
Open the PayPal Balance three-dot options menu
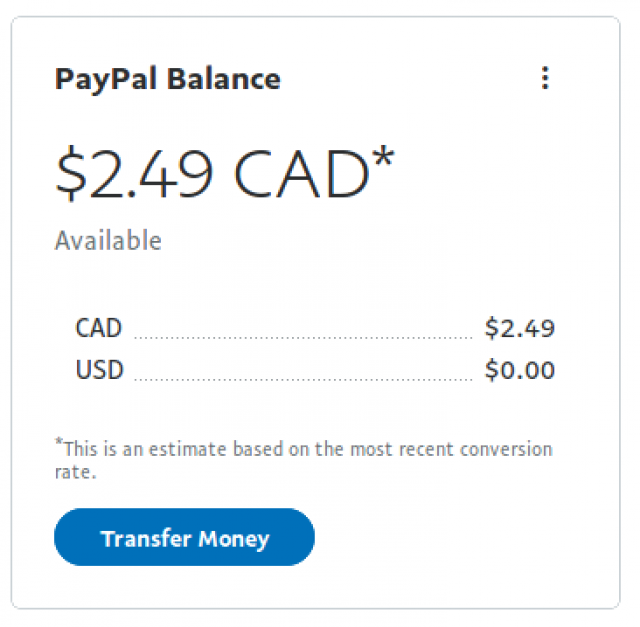545,78
